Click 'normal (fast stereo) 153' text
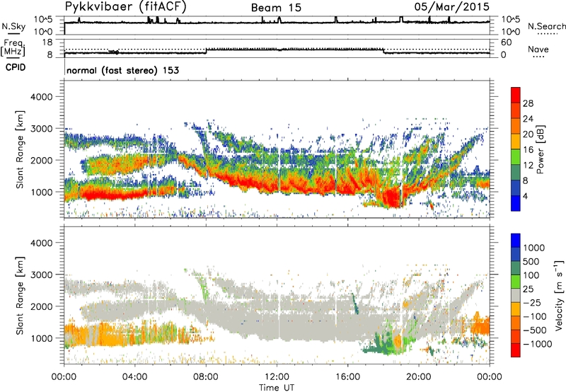The image size is (566, 392). point(122,70)
